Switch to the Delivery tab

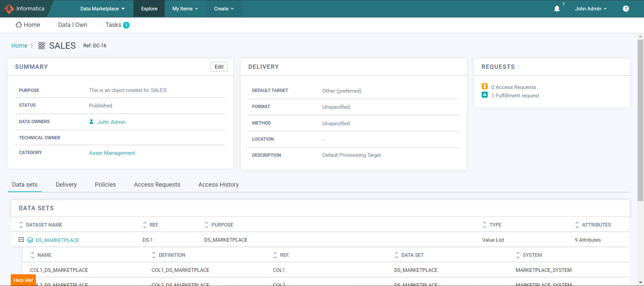pyautogui.click(x=66, y=185)
